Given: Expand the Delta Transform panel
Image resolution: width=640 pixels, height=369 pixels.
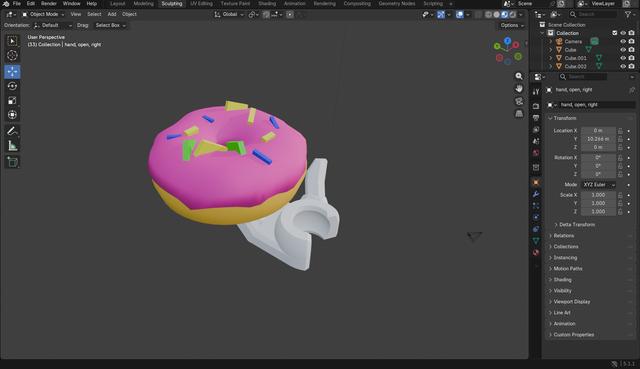Looking at the screenshot, I should tap(576, 225).
